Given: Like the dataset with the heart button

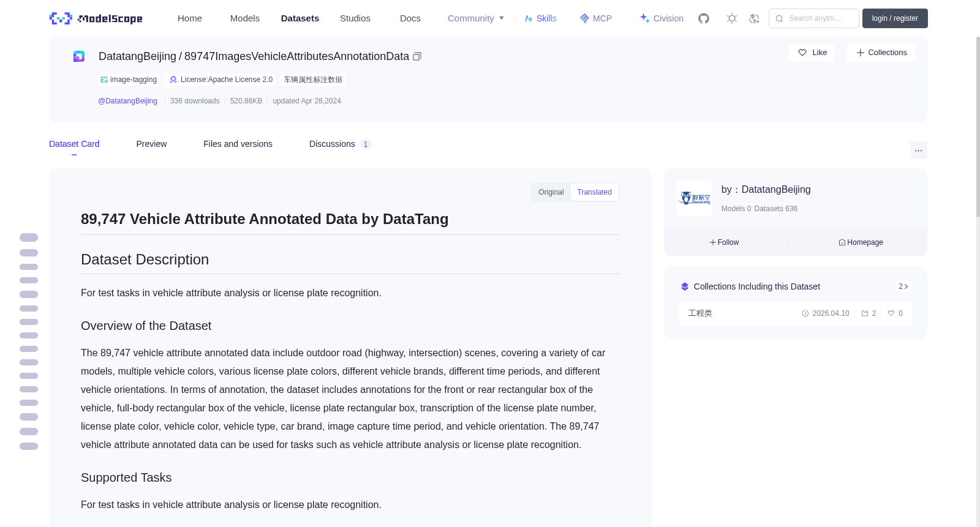Looking at the screenshot, I should [812, 53].
